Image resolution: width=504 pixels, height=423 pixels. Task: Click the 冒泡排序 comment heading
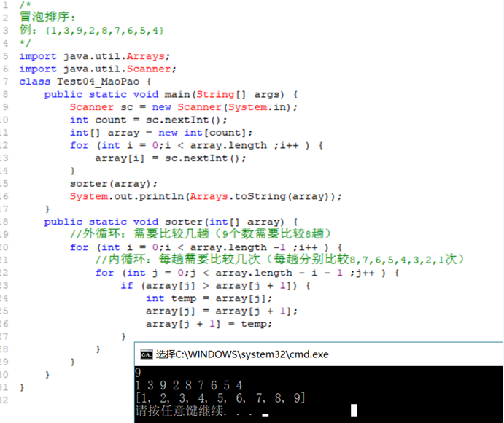pos(47,17)
